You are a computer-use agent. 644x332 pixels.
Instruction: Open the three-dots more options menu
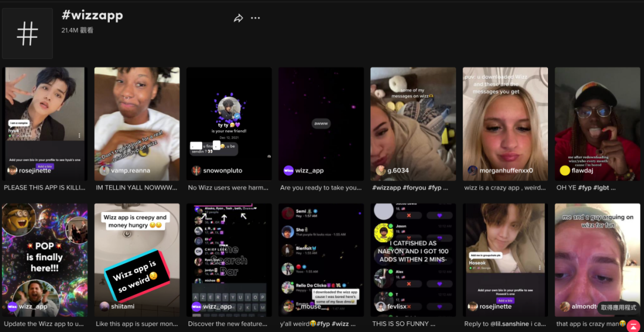pyautogui.click(x=255, y=18)
